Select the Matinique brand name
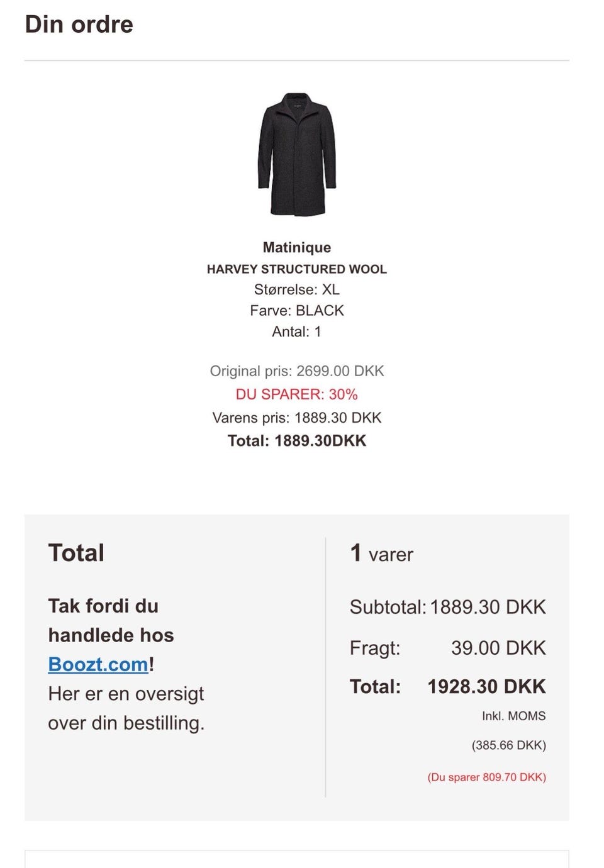The width and height of the screenshot is (604, 868). coord(297,247)
